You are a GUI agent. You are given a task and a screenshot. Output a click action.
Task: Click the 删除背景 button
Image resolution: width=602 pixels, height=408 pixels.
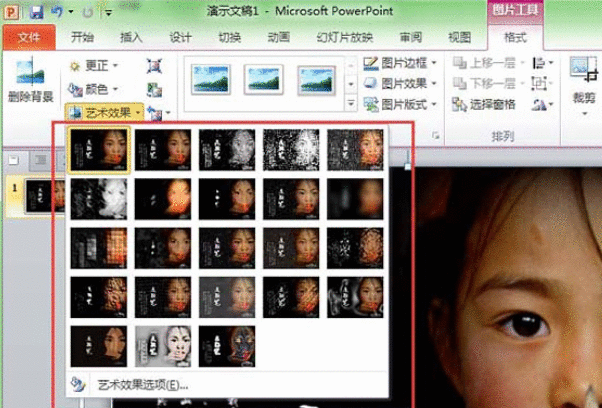coord(31,80)
